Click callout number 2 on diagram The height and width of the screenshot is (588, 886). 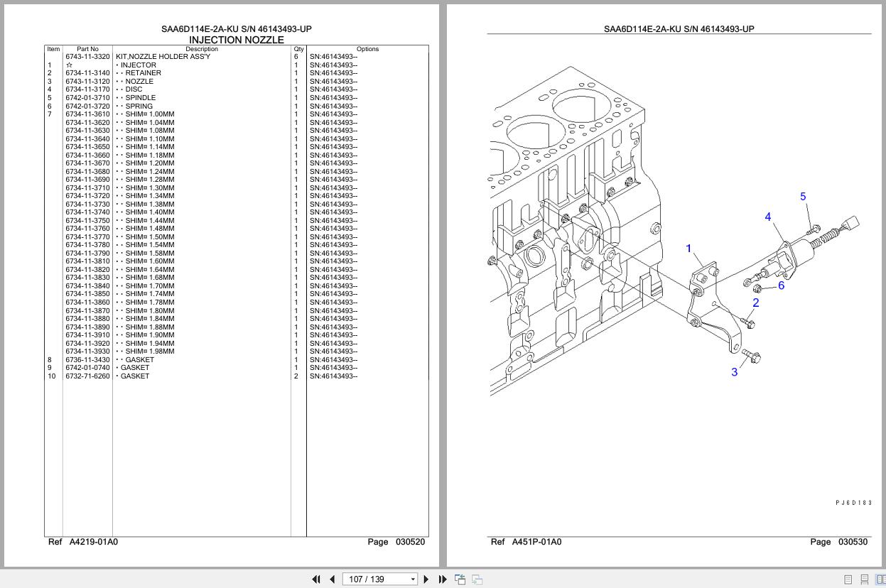(x=755, y=303)
